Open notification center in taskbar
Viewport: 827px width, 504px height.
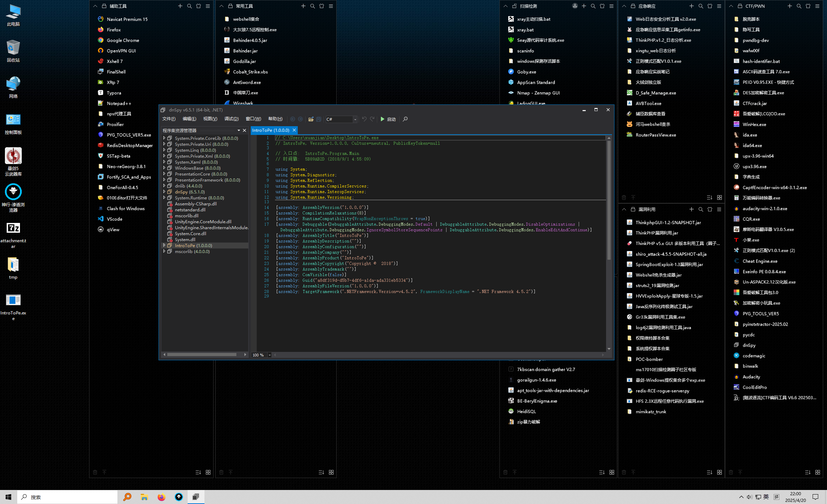click(815, 497)
